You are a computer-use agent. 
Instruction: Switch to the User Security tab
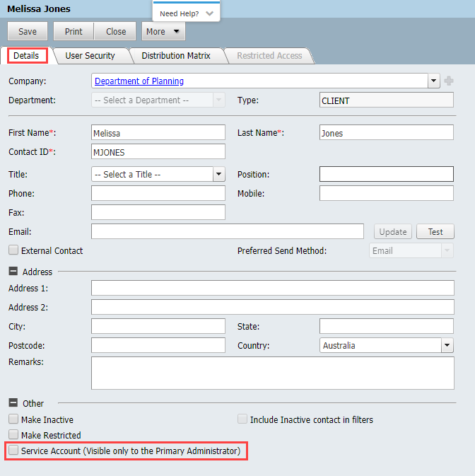[90, 56]
